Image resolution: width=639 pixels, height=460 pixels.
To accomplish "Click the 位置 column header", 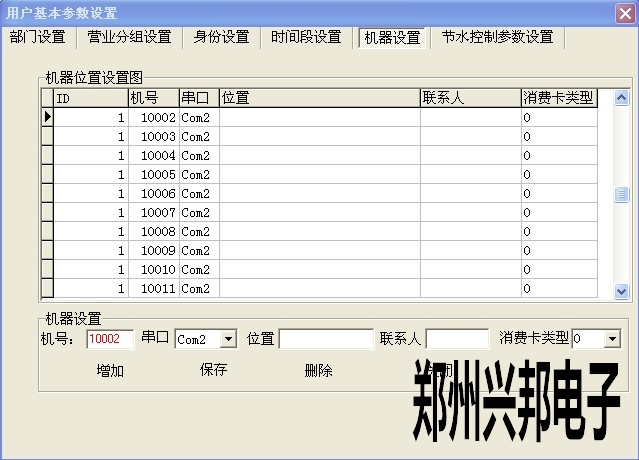I will pyautogui.click(x=320, y=98).
